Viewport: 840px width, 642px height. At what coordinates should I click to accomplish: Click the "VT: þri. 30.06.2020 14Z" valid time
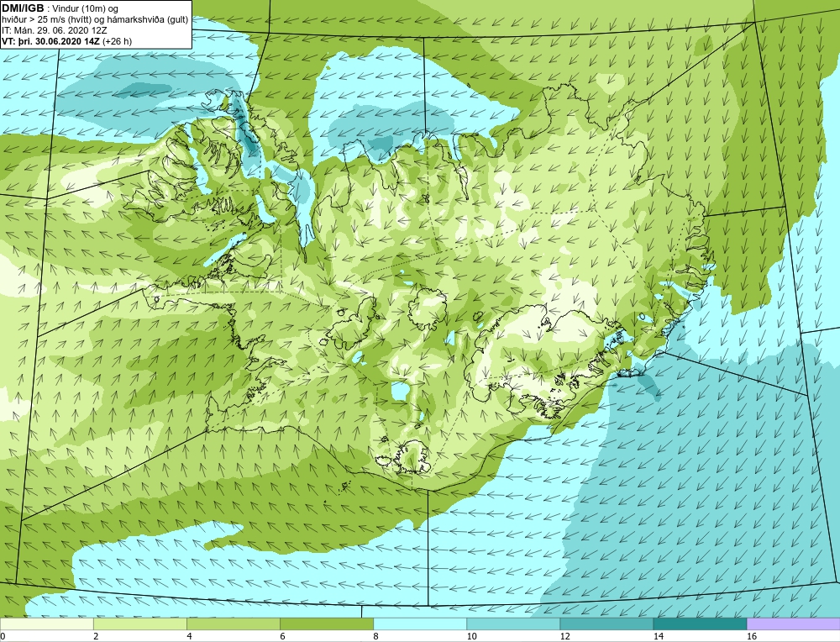coord(51,41)
